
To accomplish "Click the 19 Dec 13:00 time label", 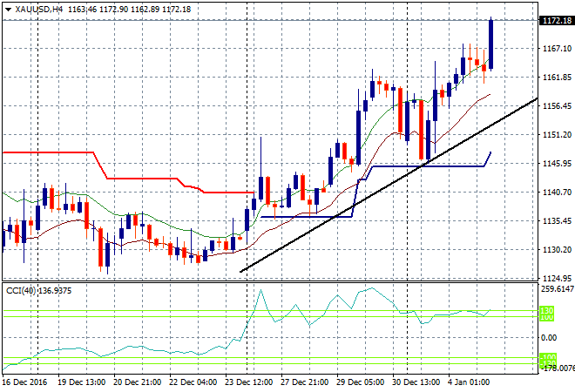I will point(81,382).
